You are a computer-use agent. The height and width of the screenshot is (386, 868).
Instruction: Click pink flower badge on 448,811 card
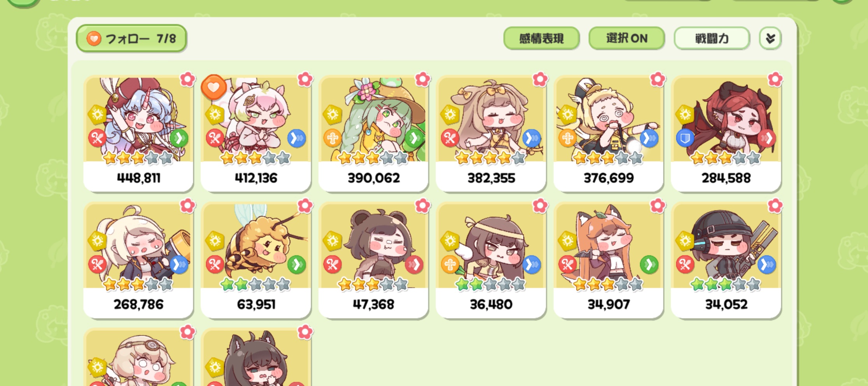pos(187,79)
